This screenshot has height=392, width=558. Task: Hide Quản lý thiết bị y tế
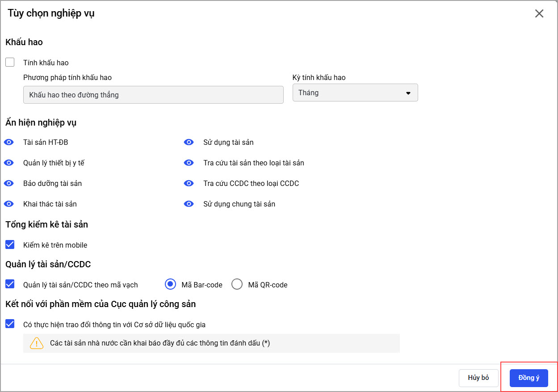[x=9, y=163]
